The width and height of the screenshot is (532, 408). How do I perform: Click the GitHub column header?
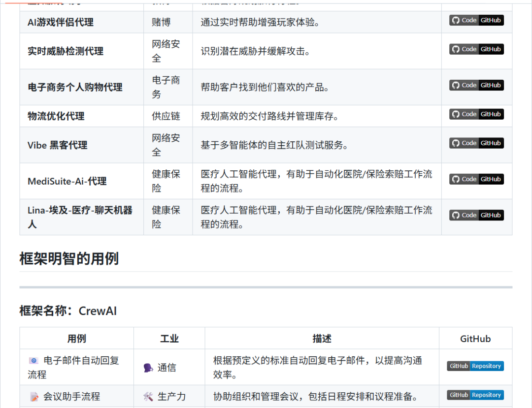[x=475, y=339]
